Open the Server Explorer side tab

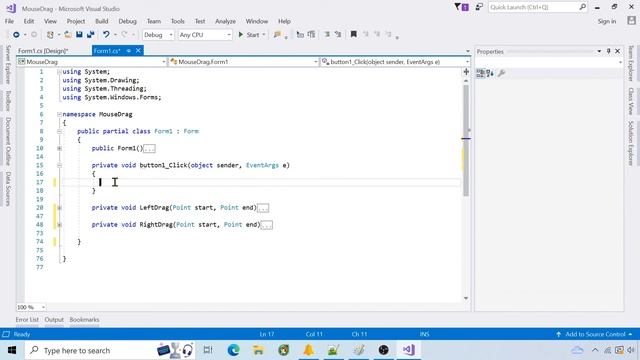pyautogui.click(x=8, y=64)
